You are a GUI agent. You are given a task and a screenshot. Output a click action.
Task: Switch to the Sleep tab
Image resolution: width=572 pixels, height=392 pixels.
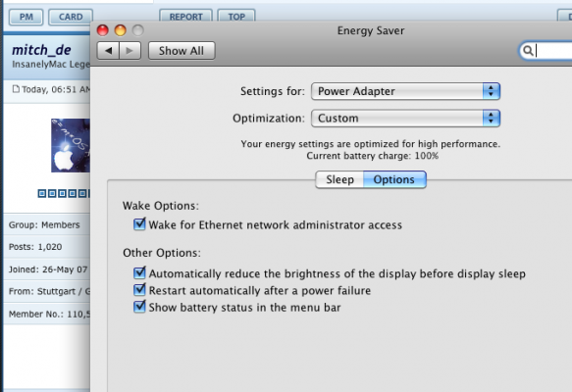pyautogui.click(x=339, y=179)
